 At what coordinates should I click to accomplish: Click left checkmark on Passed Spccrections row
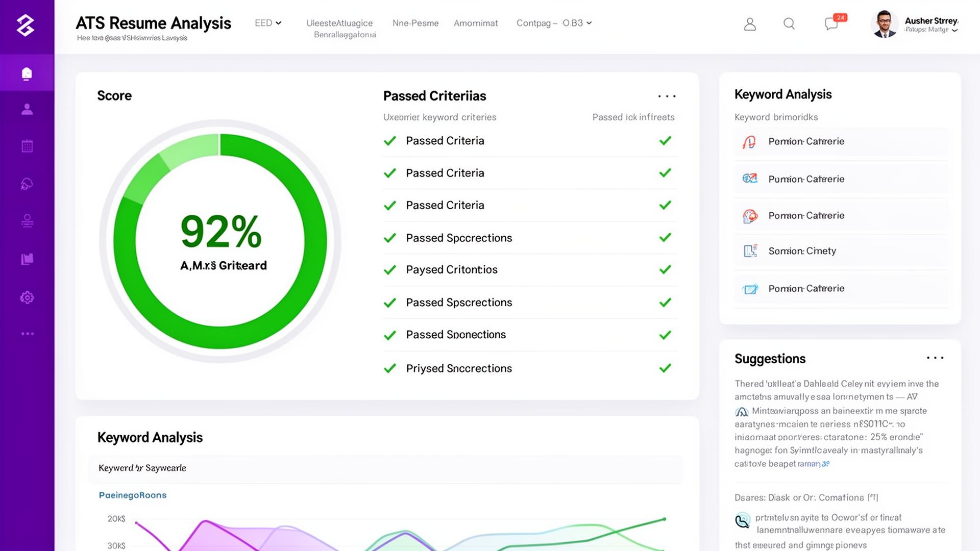[390, 238]
